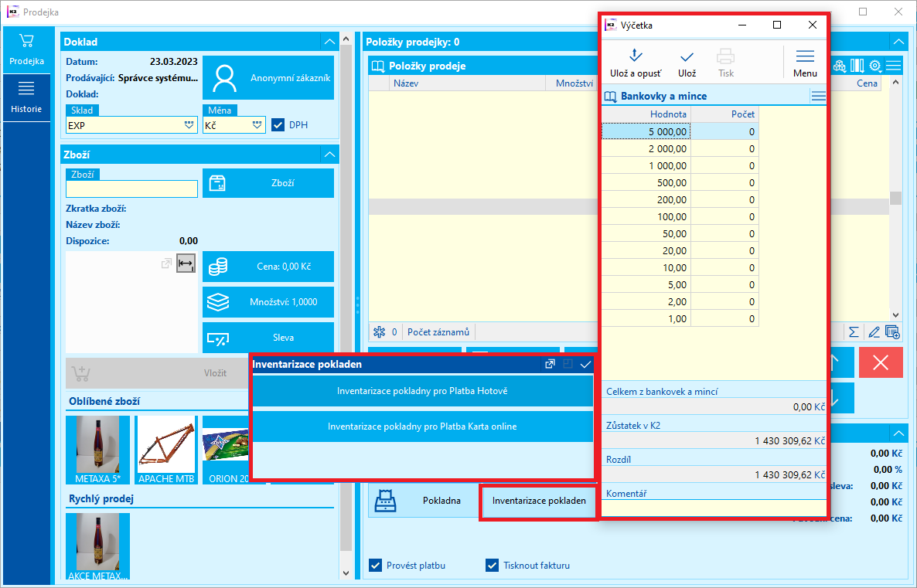
Task: Toggle the DPH checkbox
Action: [278, 124]
